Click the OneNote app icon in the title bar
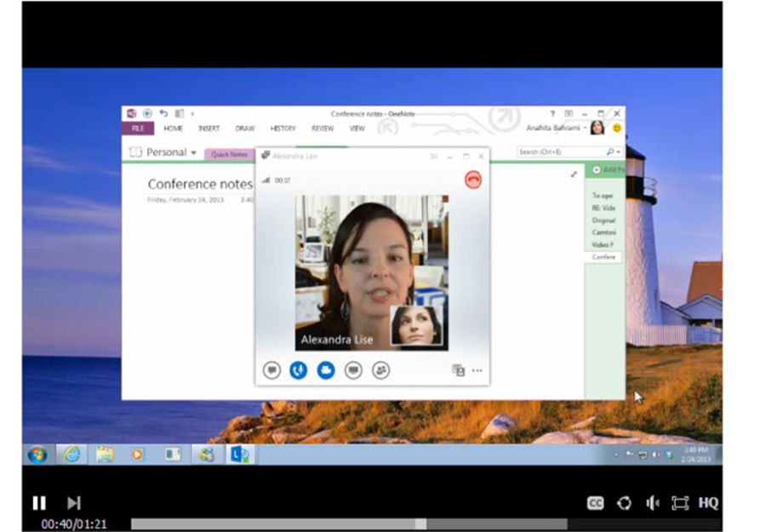 [131, 113]
